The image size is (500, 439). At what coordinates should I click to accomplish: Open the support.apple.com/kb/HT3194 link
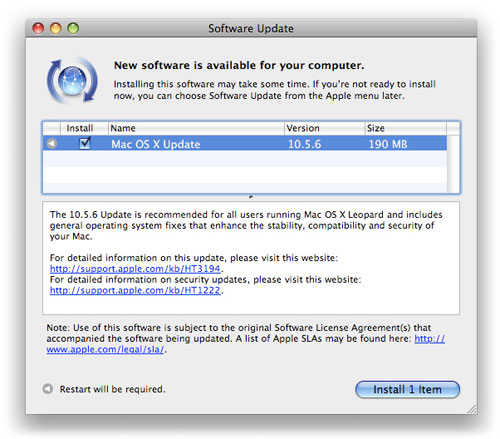point(135,269)
